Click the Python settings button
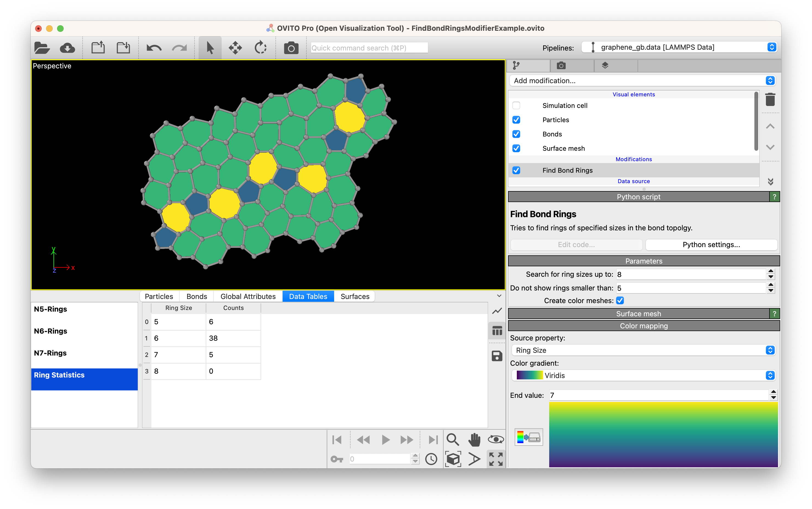This screenshot has width=812, height=509. [x=711, y=245]
